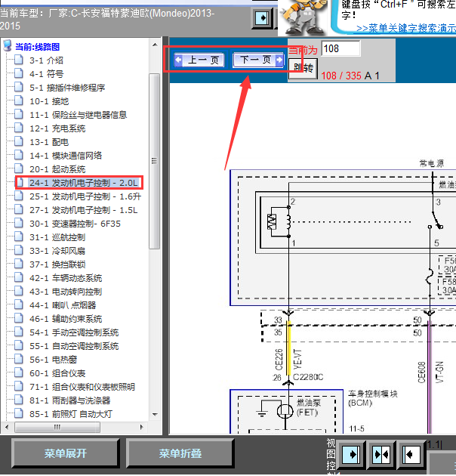Open tree item 30-1 变速器控制- 6F35
Screen dimensions: 456x476
point(75,224)
